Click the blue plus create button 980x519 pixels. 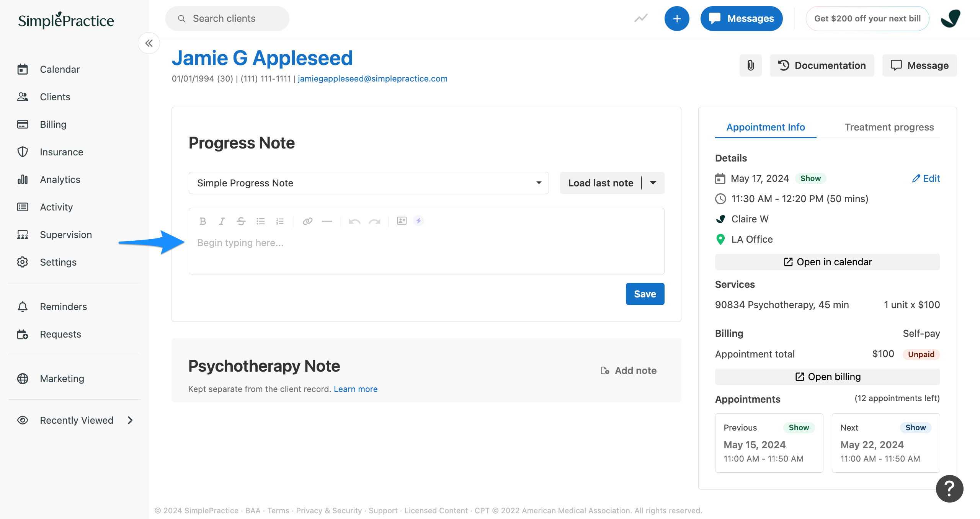click(677, 18)
